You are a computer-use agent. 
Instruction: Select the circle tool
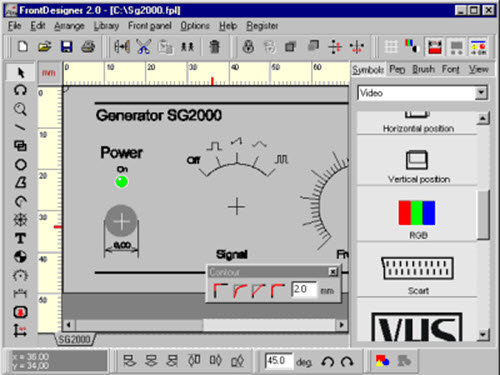20,164
